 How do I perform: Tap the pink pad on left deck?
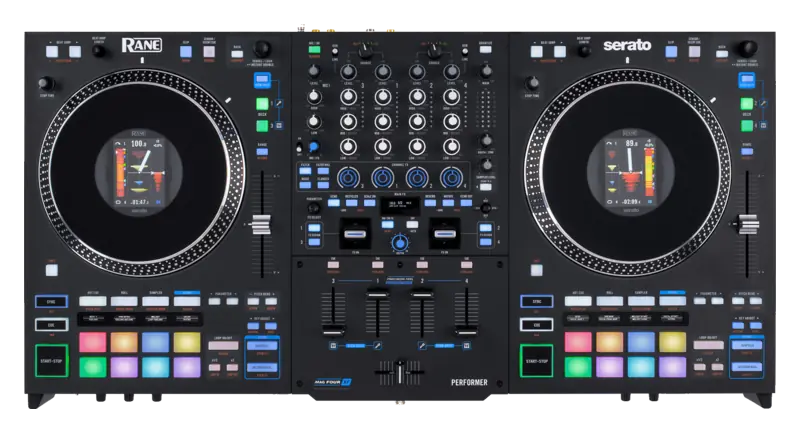[93, 342]
